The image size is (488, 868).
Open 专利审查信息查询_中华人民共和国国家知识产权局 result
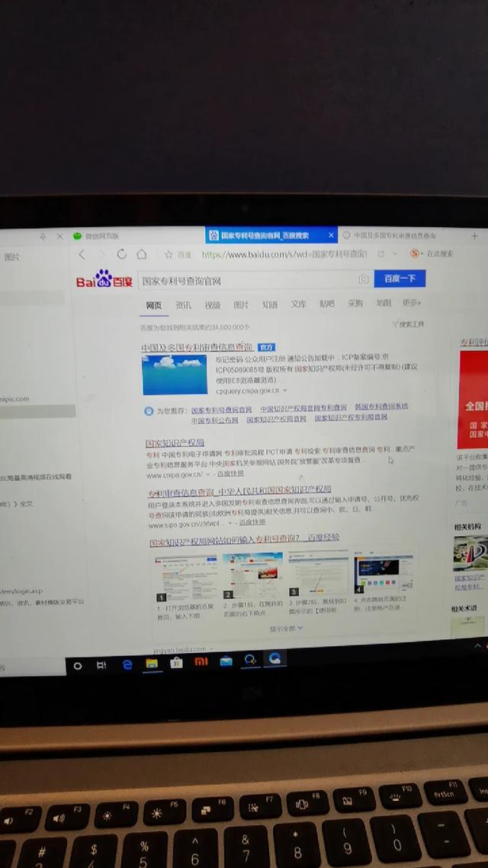pos(239,491)
